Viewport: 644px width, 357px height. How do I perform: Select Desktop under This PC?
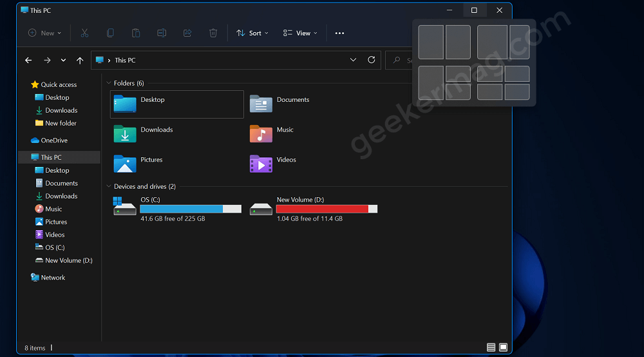(52, 170)
